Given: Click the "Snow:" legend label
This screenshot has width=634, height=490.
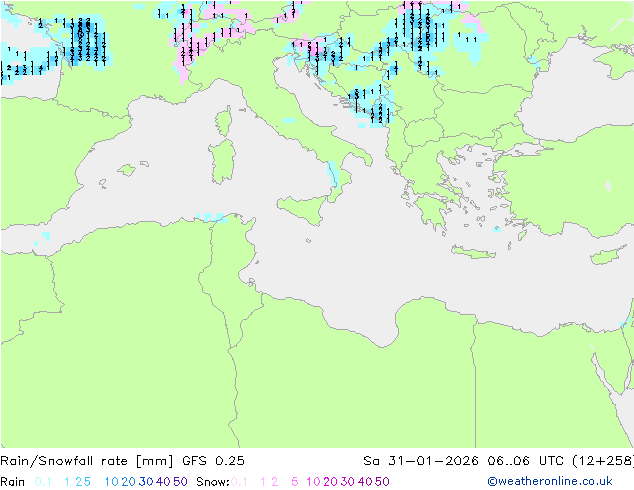Looking at the screenshot, I should (x=213, y=482).
